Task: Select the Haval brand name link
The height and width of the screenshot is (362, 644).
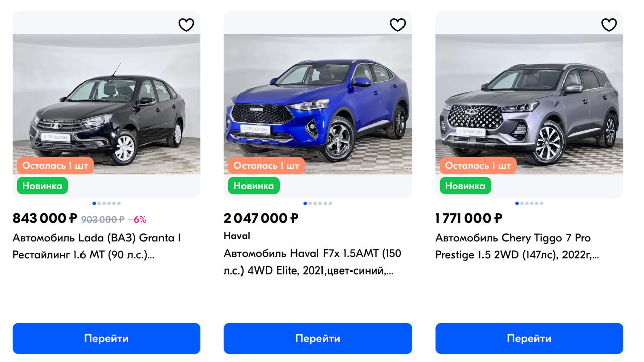Action: pos(237,236)
